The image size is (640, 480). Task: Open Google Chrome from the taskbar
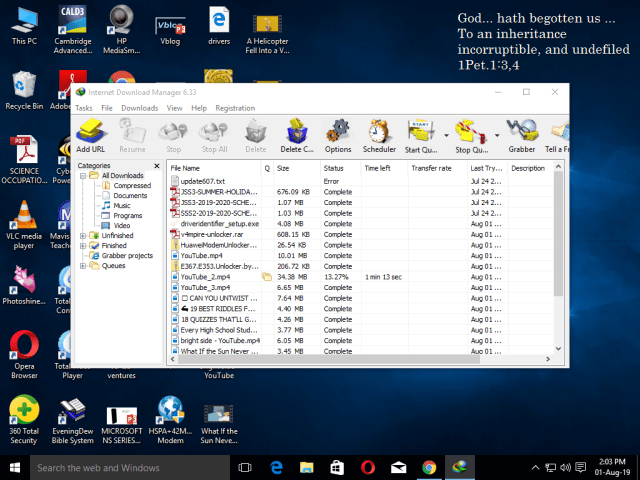tap(428, 467)
